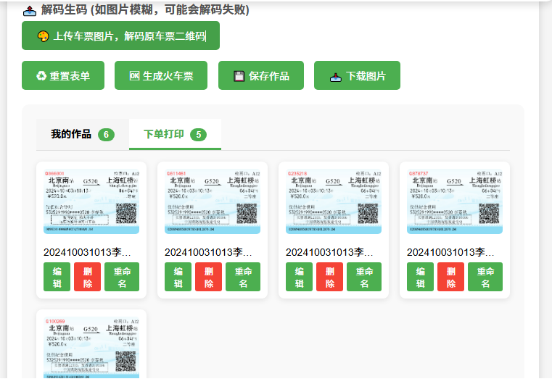Delete the G611461 ticket card
The height and width of the screenshot is (392, 552).
[x=208, y=277]
